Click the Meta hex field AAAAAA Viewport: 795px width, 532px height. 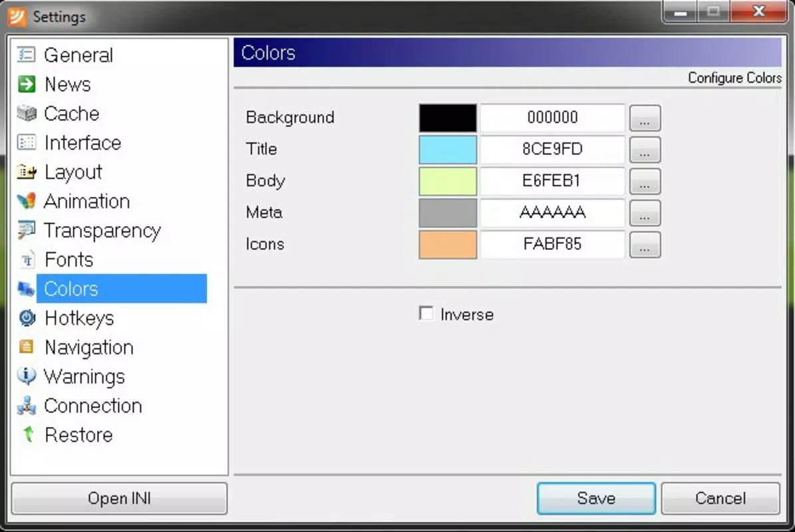(x=552, y=213)
